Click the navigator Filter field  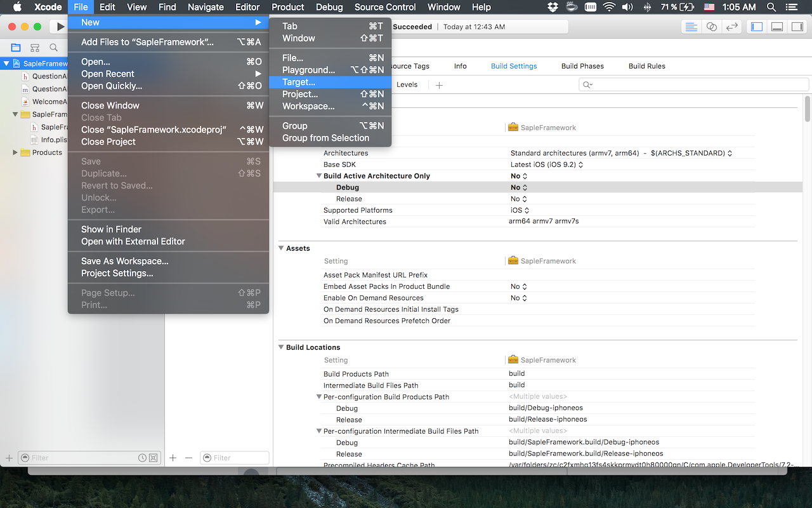tap(88, 458)
